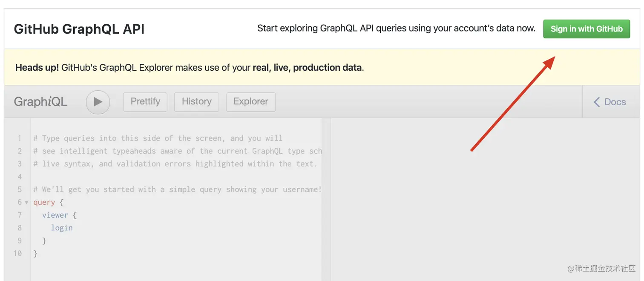Image resolution: width=644 pixels, height=281 pixels.
Task: Execute the query with the play button
Action: click(98, 102)
